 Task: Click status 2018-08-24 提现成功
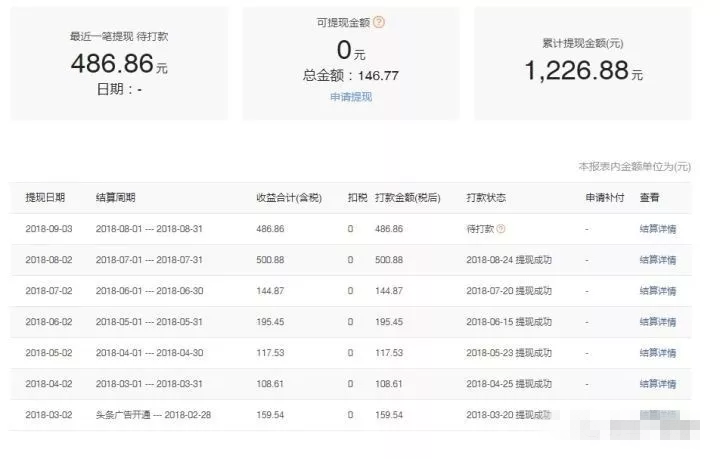(509, 260)
